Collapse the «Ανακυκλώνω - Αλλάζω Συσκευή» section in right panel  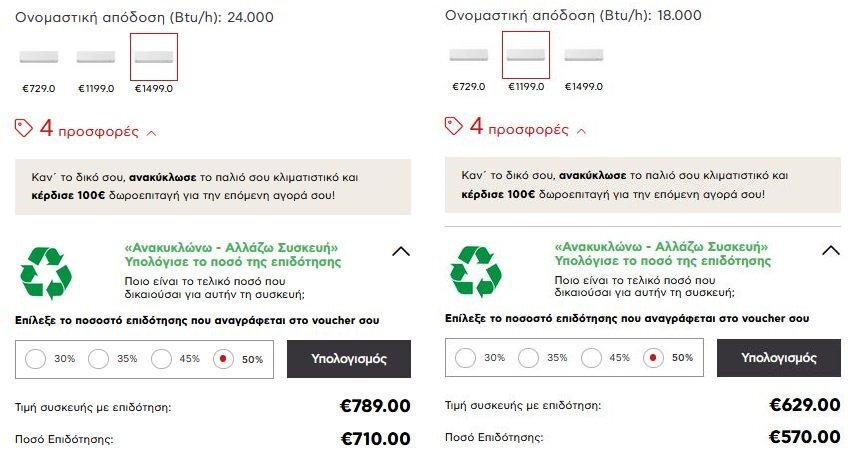(x=831, y=250)
